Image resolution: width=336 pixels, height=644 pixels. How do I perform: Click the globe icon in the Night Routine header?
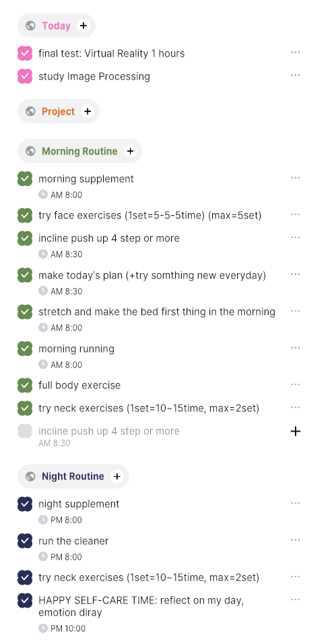click(x=30, y=477)
